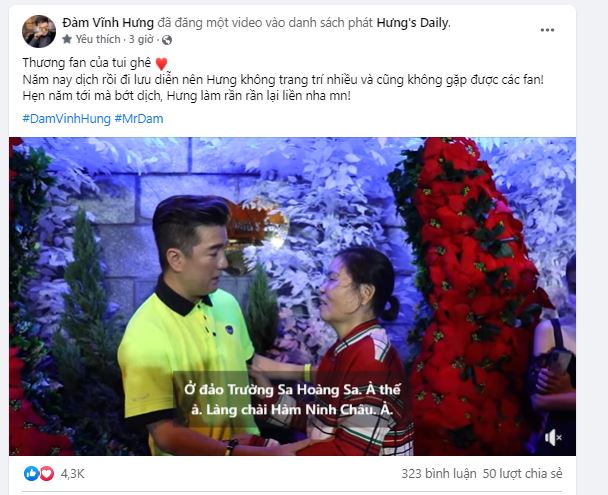Click the red heart emoji in the caption
Viewport: 608px width, 495px height.
pyautogui.click(x=161, y=64)
